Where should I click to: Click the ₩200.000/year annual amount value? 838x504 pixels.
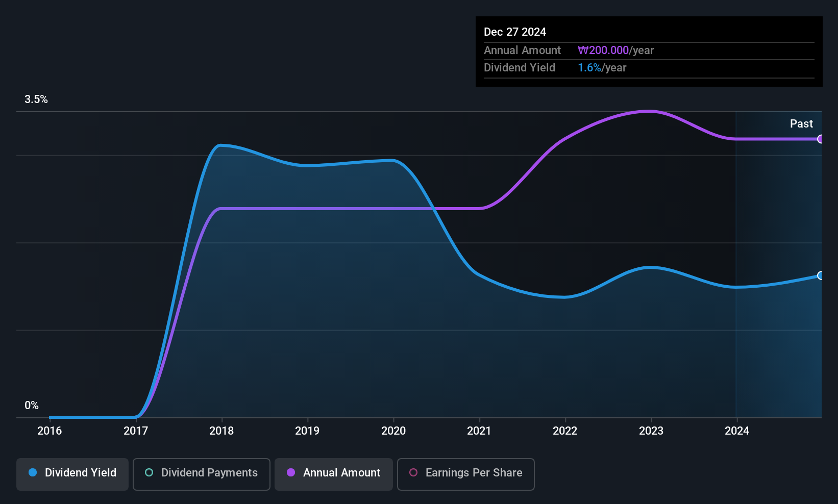[x=615, y=50]
